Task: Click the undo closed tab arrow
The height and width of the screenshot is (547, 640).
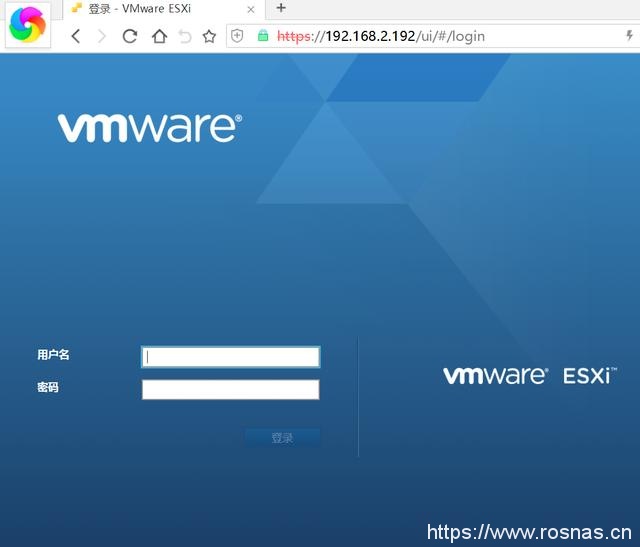Action: click(x=185, y=36)
